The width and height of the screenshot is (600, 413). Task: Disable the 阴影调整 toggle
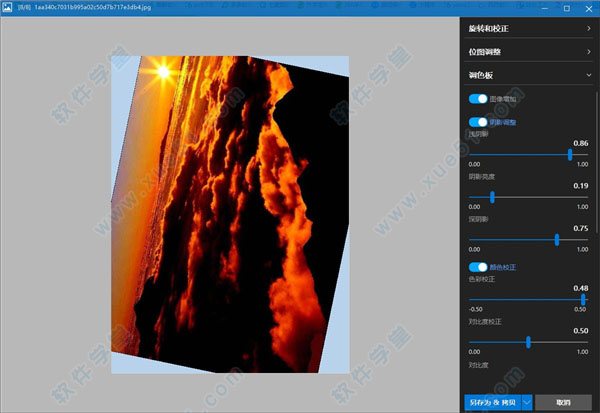click(478, 122)
